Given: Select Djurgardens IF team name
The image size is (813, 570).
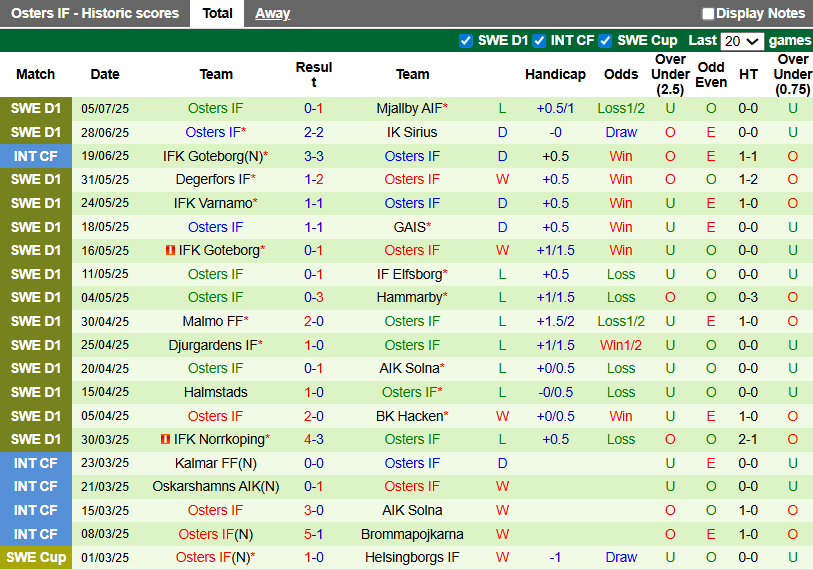Looking at the screenshot, I should (215, 345).
